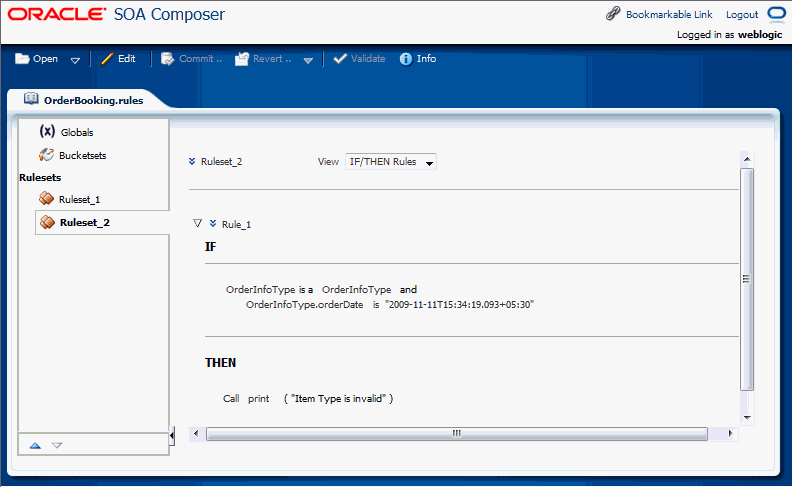This screenshot has width=792, height=487.
Task: Click the blue move-up arrow below rulesets
Action: [35, 445]
